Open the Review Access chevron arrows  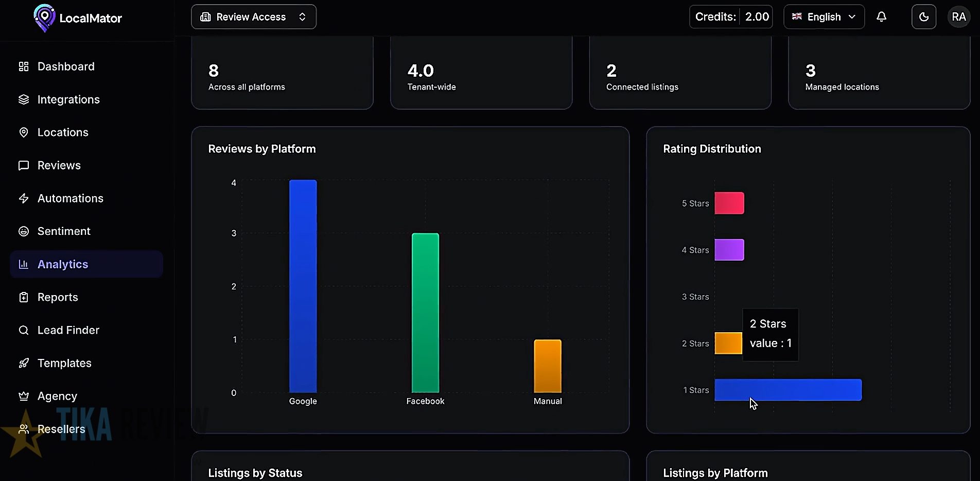pyautogui.click(x=302, y=16)
